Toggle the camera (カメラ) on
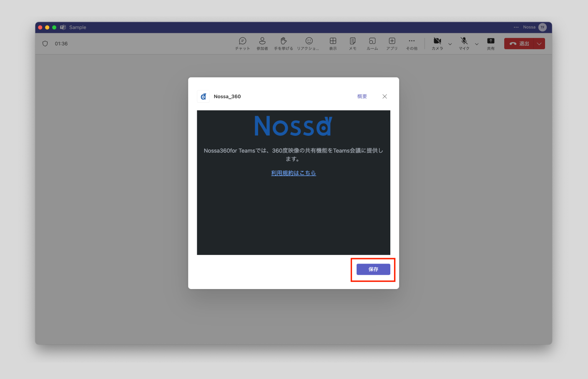This screenshot has width=588, height=379. coord(437,43)
